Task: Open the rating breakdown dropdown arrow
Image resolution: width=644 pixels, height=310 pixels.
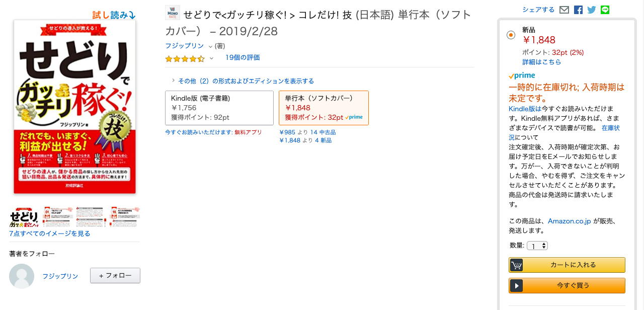Action: pyautogui.click(x=211, y=58)
